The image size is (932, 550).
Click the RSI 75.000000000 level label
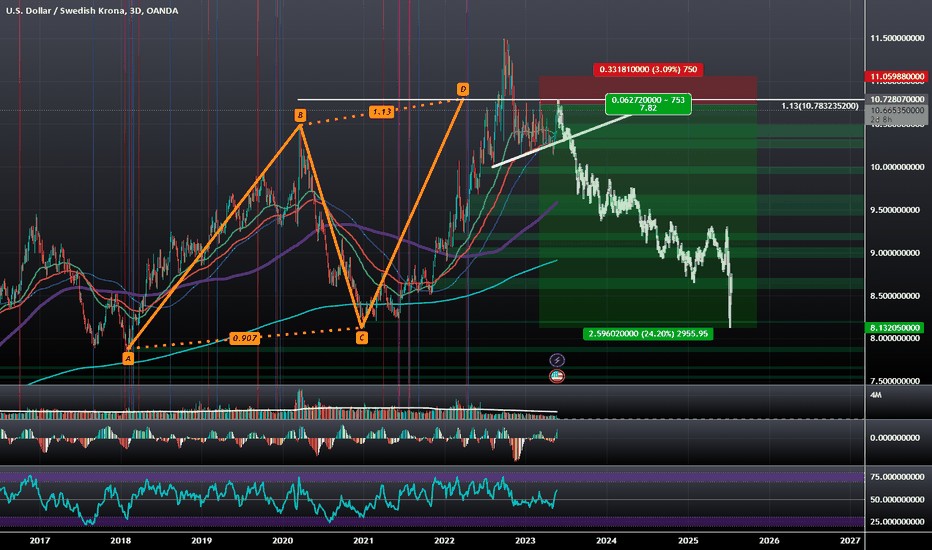click(897, 477)
